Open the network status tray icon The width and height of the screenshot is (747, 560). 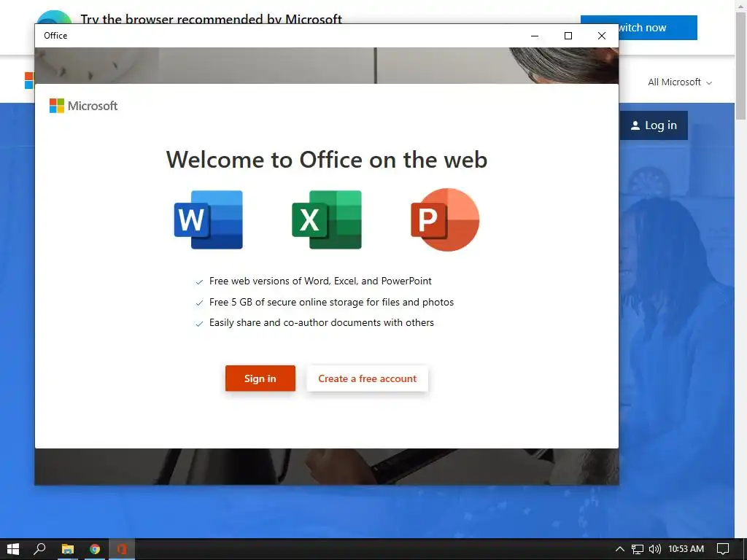638,549
